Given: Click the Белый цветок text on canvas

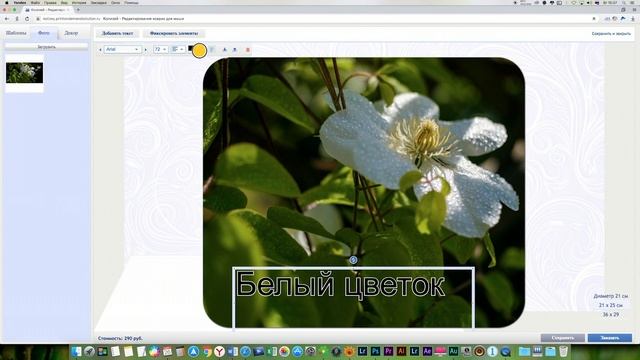Looking at the screenshot, I should click(x=340, y=284).
